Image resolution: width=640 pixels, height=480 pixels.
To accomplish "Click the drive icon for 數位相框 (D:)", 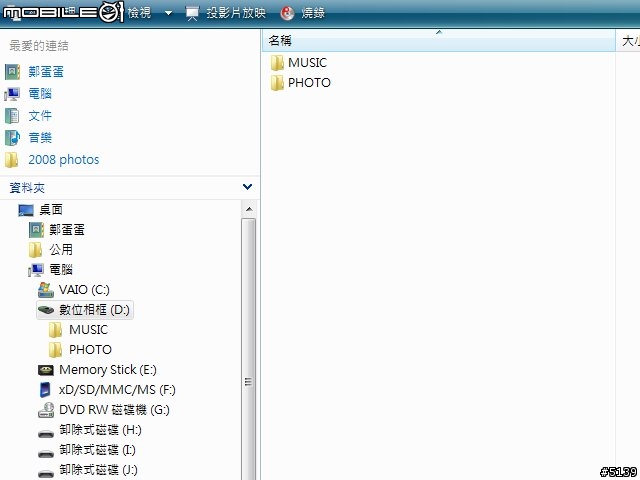I will pos(46,310).
